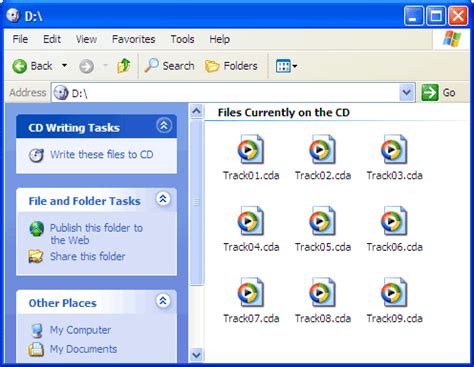Click the CD Writing Tasks header title

74,128
